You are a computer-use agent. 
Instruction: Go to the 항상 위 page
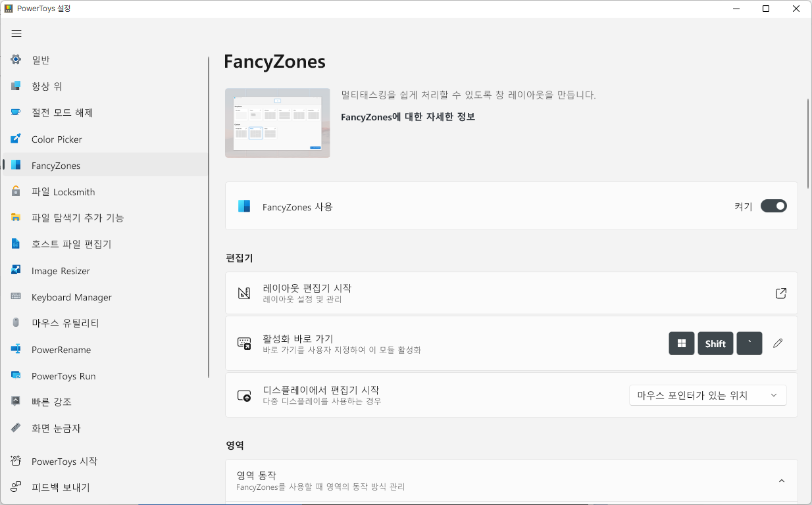tap(105, 86)
